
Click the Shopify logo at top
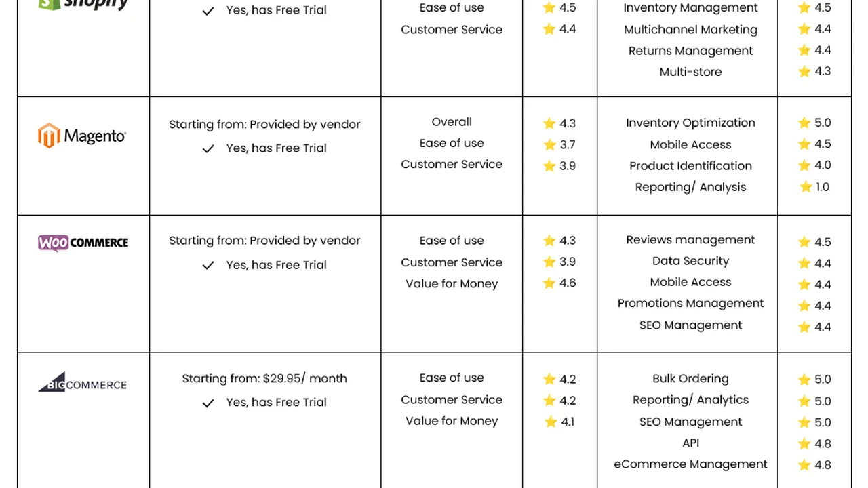(x=83, y=4)
